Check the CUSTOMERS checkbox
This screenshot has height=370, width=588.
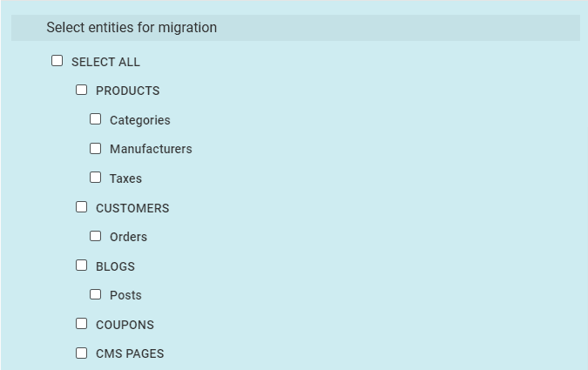[x=82, y=207]
